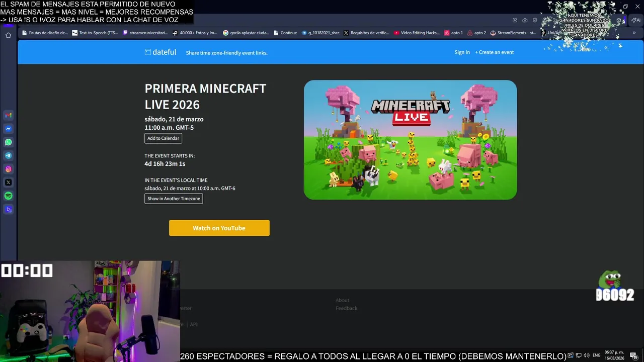Click the shield icon in address bar

[x=535, y=20]
